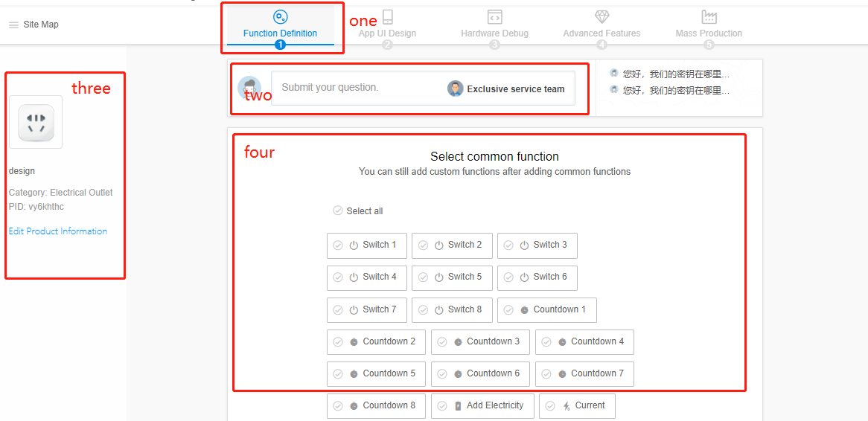Open the Hardware Debug step tab

(494, 33)
